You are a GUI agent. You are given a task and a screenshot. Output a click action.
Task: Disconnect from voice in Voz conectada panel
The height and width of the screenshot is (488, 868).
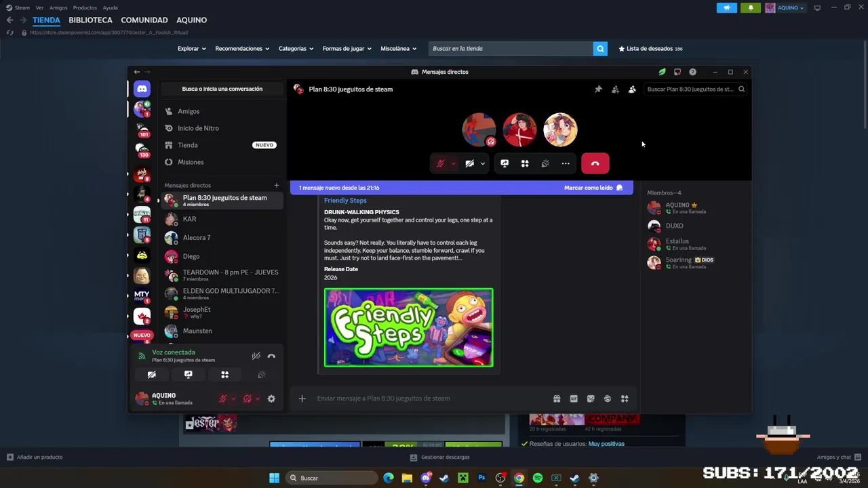271,356
